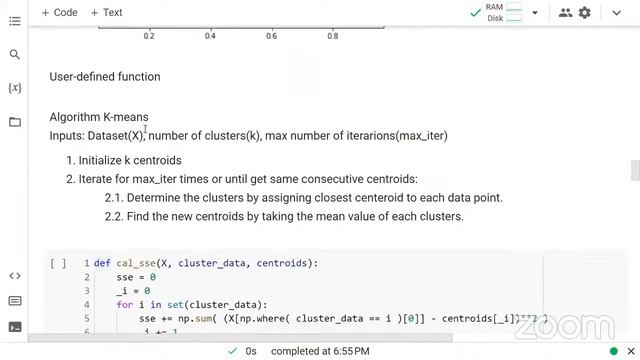This screenshot has width=640, height=360.
Task: Open the Files folder sidebar icon
Action: tap(15, 122)
